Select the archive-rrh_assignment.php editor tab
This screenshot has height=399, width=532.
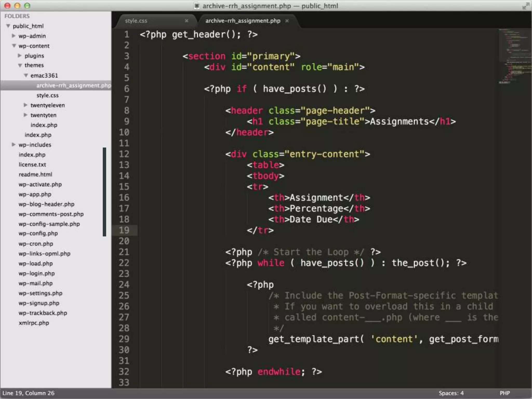[x=243, y=21]
